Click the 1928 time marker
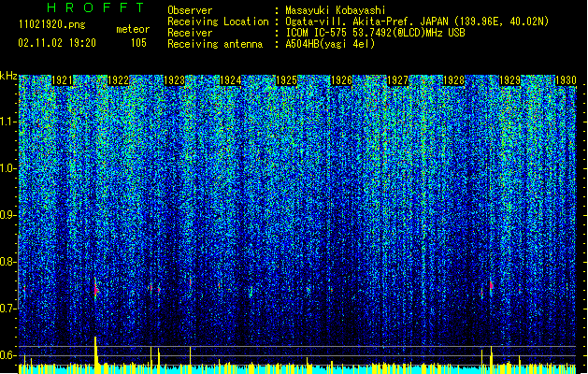The image size is (588, 374). point(453,80)
